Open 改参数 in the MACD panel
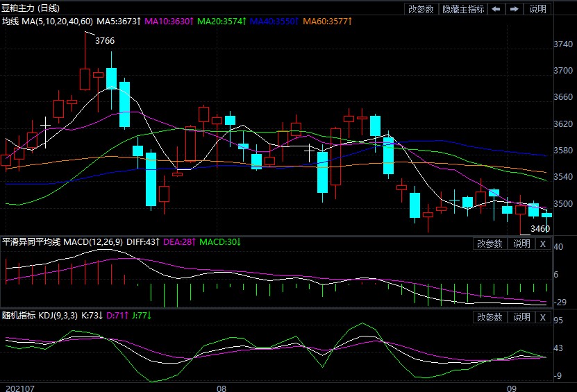Image resolution: width=577 pixels, height=392 pixels. [490, 244]
